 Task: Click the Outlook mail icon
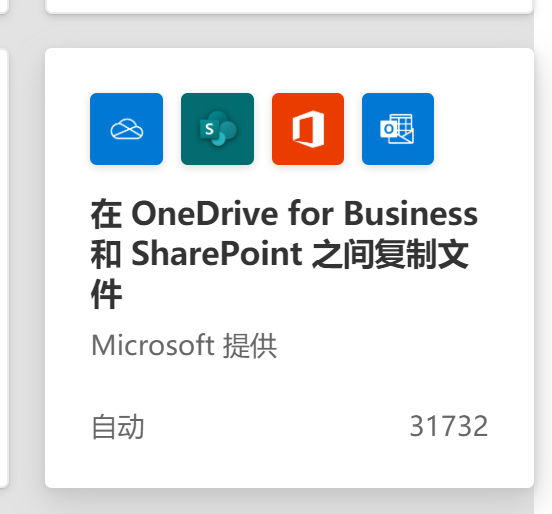(398, 129)
